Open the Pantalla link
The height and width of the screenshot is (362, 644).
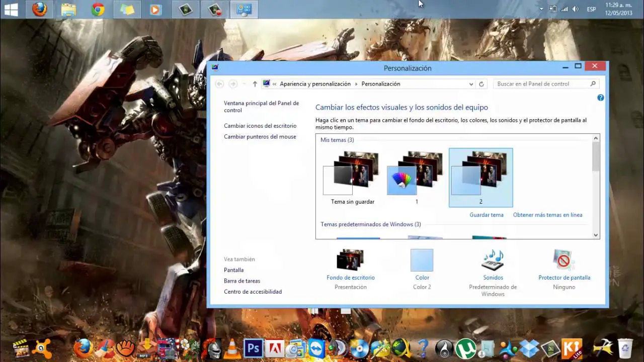click(233, 270)
